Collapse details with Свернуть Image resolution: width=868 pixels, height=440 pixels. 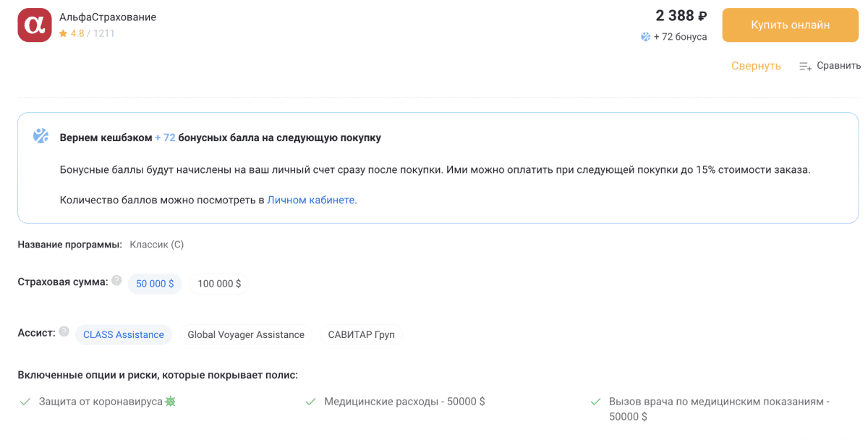tap(756, 66)
